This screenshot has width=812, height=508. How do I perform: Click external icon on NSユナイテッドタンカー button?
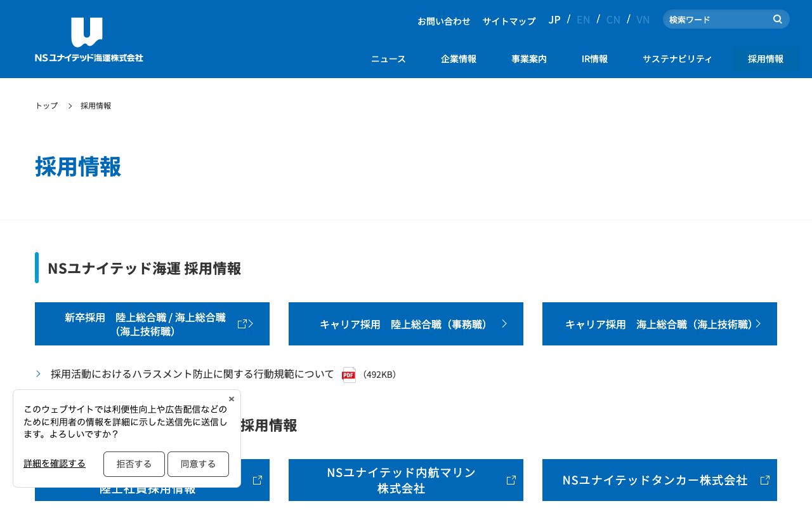coord(765,480)
